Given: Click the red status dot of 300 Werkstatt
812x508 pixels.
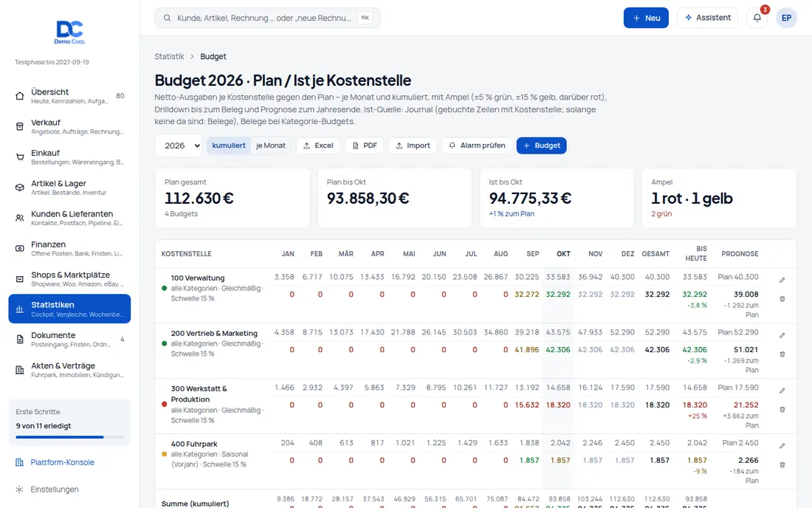Looking at the screenshot, I should pos(164,405).
